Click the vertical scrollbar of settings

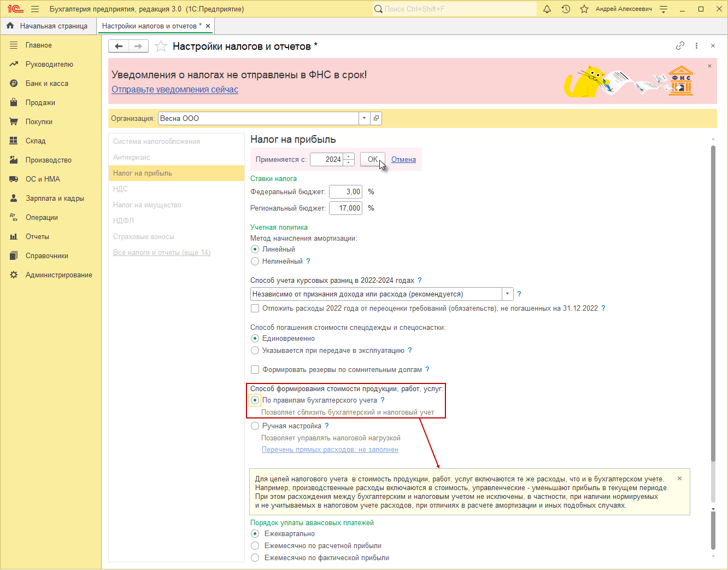pos(713,304)
